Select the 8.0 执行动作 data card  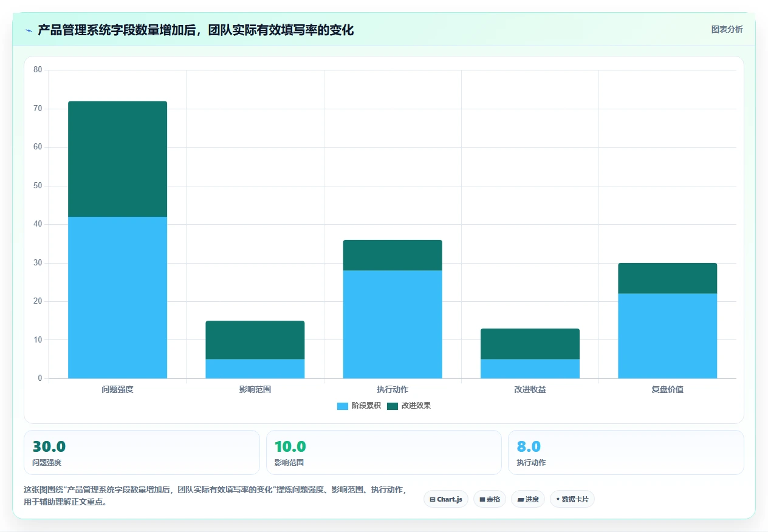click(626, 452)
